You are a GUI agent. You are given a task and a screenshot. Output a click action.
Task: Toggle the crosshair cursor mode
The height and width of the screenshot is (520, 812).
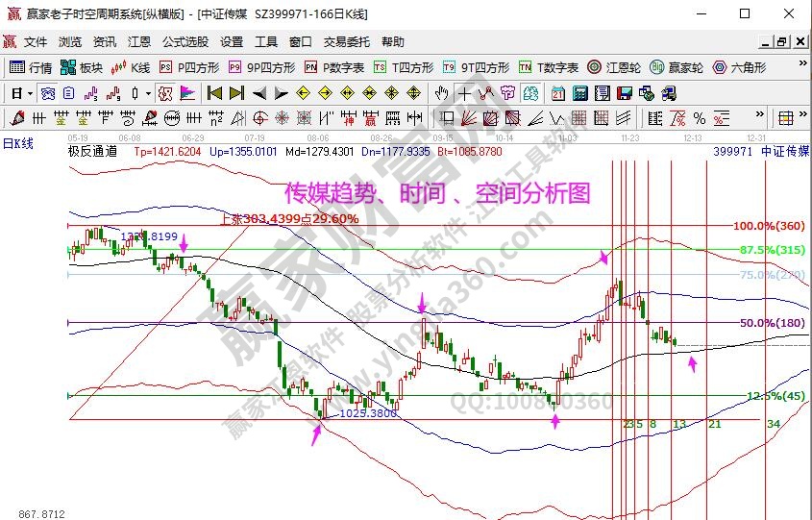[465, 93]
